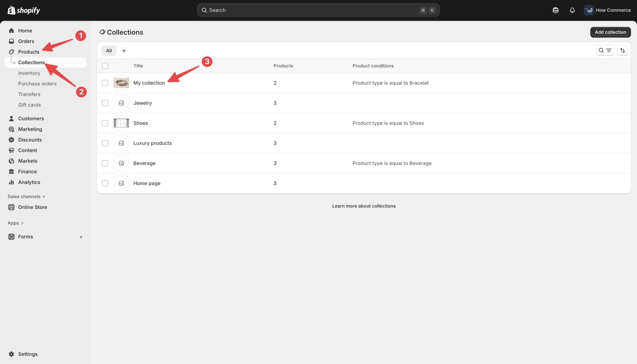Open the Luxury products collection
The image size is (637, 364).
click(x=153, y=143)
